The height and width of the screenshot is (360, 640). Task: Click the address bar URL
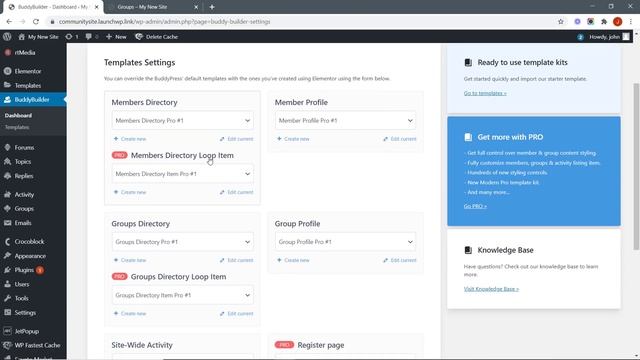[x=164, y=22]
